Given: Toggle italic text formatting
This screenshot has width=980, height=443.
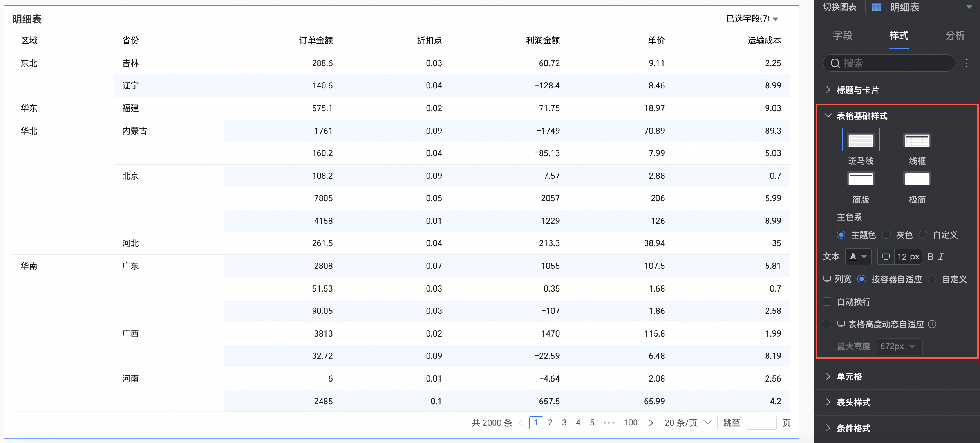Looking at the screenshot, I should point(941,257).
